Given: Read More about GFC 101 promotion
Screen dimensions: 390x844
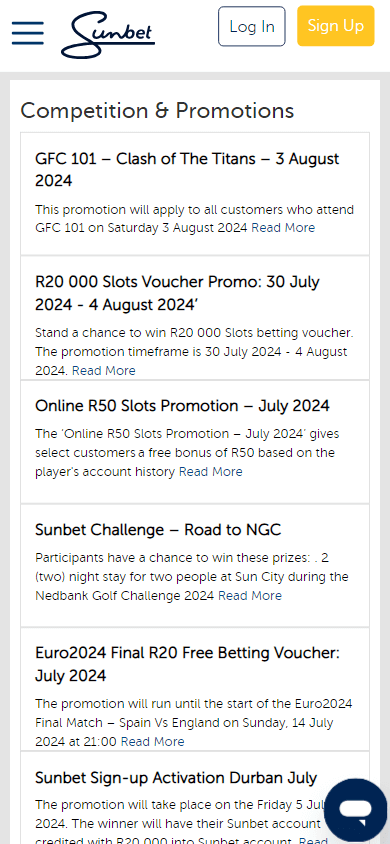Looking at the screenshot, I should (x=283, y=228).
